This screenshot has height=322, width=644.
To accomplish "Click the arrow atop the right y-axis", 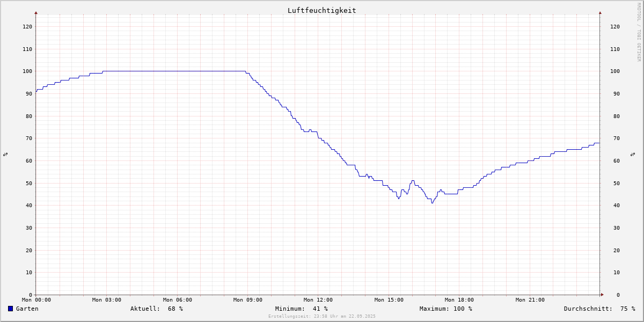I will [600, 12].
